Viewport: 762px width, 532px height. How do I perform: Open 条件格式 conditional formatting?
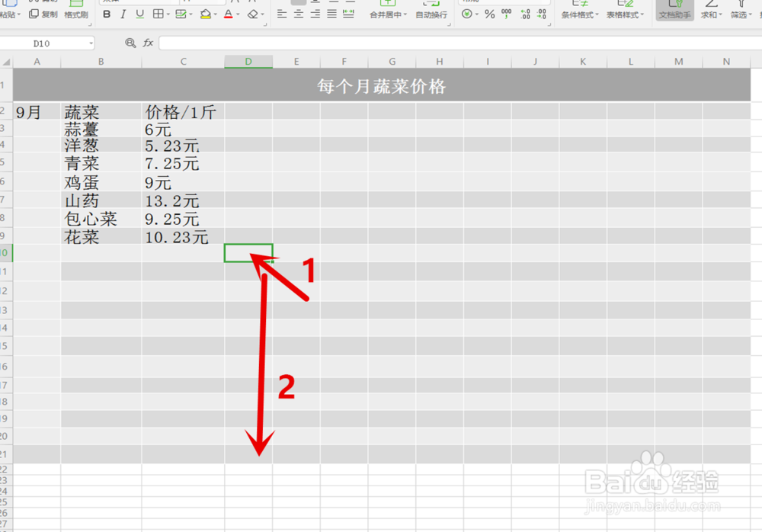click(x=580, y=14)
